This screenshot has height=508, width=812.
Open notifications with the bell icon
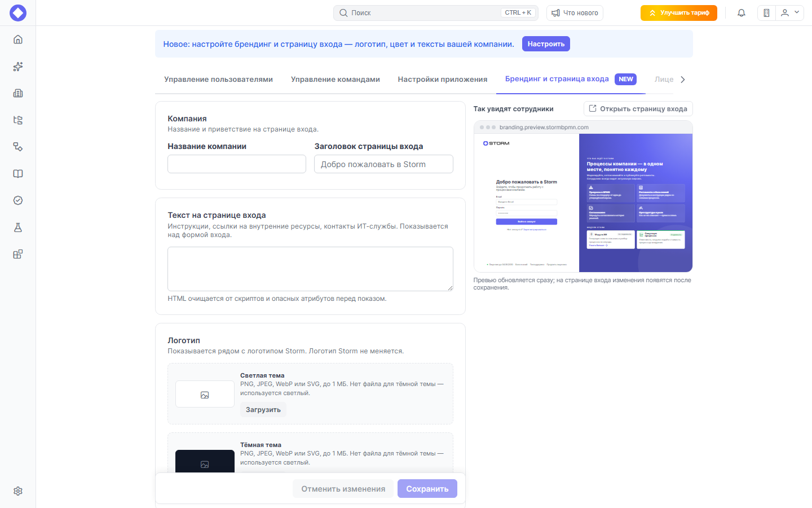coord(742,13)
